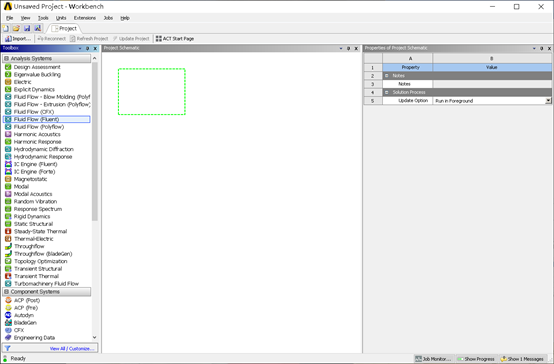Open the Update Option dropdown
This screenshot has width=554, height=364.
(x=548, y=101)
